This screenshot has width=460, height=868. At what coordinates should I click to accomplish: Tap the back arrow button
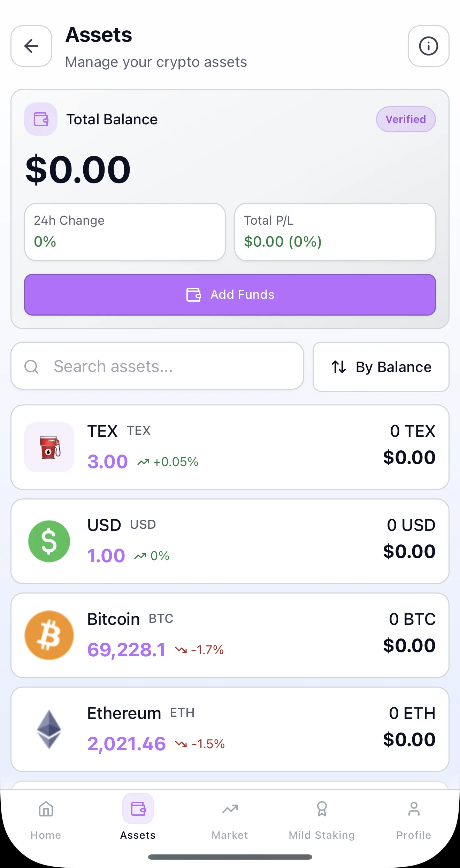31,46
